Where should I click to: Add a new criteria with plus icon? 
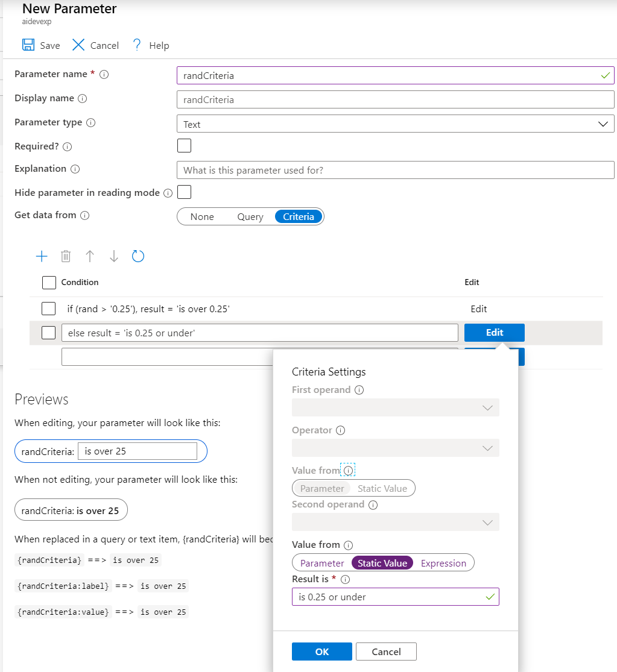[42, 256]
